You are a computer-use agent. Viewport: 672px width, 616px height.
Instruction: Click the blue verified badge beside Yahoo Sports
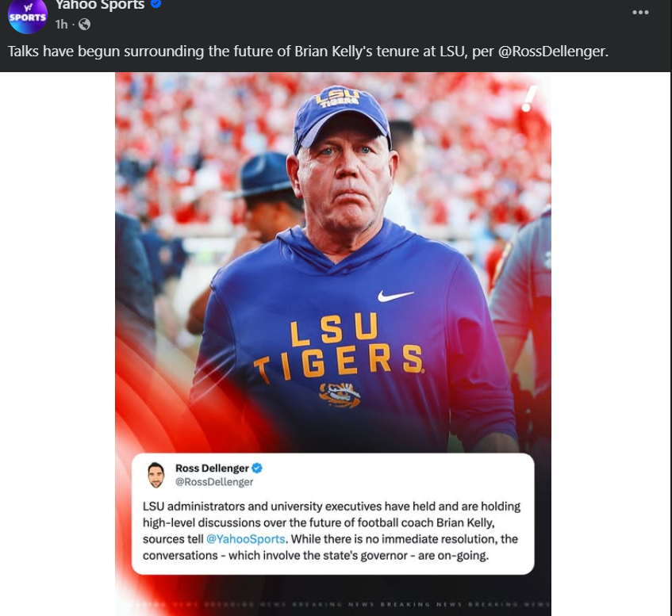coord(157,6)
